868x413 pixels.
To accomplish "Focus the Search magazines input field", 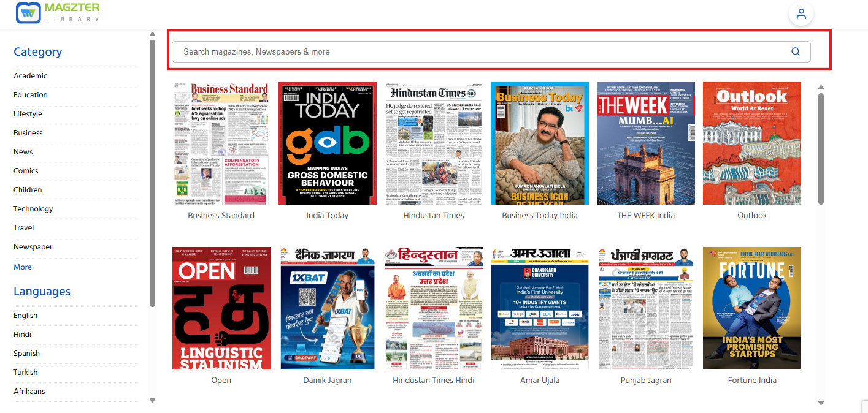I will 478,52.
